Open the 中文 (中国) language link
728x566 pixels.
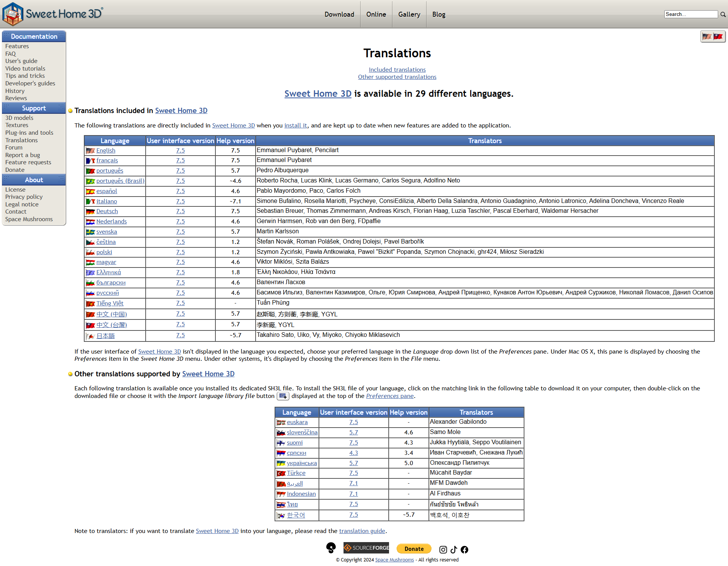(x=111, y=314)
